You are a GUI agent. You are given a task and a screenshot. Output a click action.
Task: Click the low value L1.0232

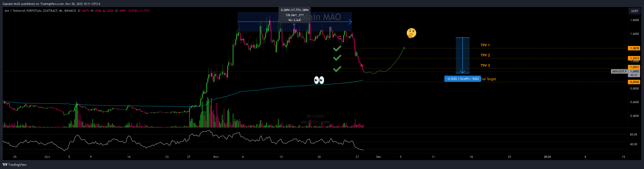pyautogui.click(x=108, y=11)
